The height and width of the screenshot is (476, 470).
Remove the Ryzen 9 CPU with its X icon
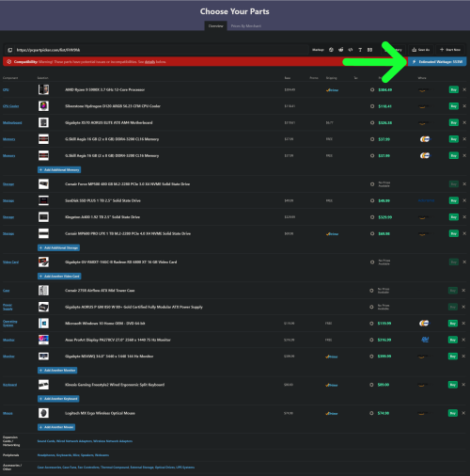click(464, 89)
